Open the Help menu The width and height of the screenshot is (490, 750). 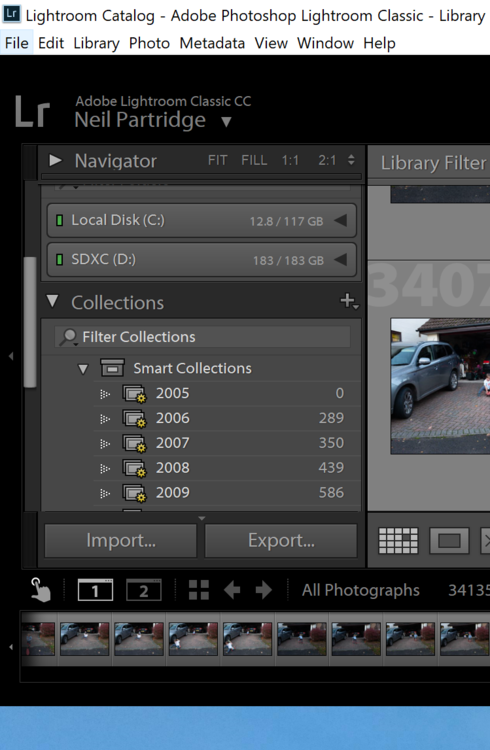(379, 44)
